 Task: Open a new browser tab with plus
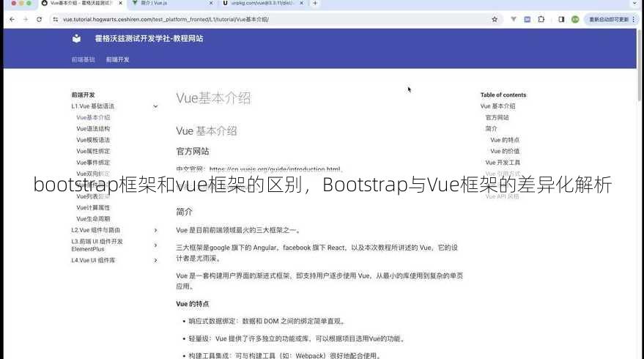pos(315,3)
